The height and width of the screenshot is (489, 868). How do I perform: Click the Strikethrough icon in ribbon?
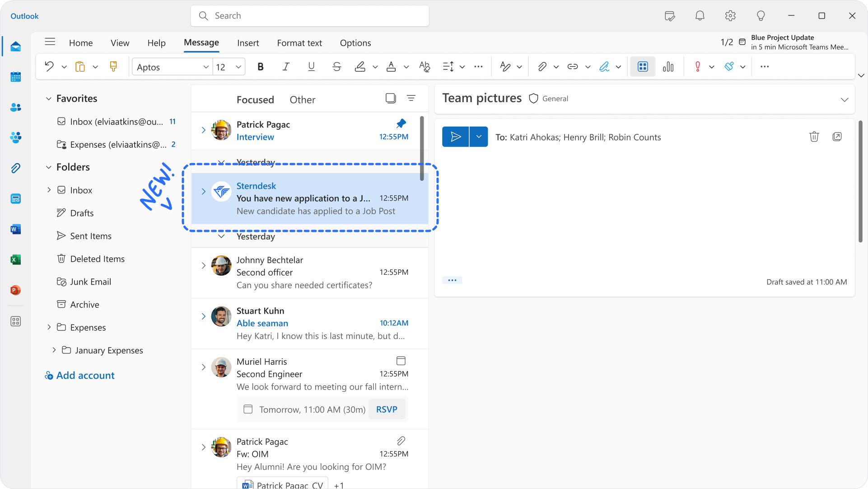[336, 67]
